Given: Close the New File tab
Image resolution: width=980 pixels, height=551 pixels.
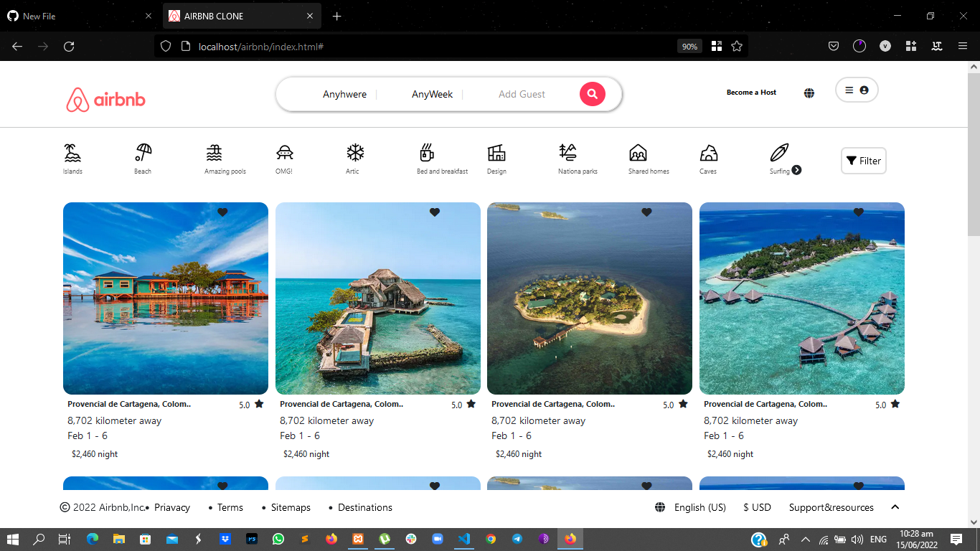Looking at the screenshot, I should point(149,16).
